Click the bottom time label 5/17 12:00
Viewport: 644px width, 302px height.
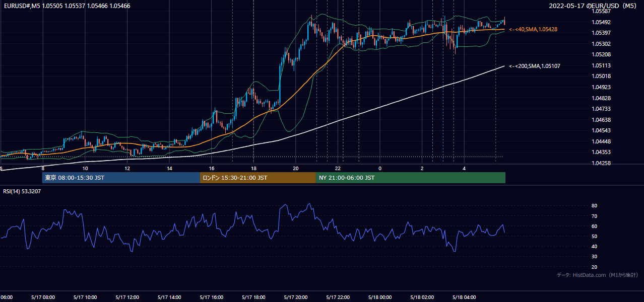(127, 297)
